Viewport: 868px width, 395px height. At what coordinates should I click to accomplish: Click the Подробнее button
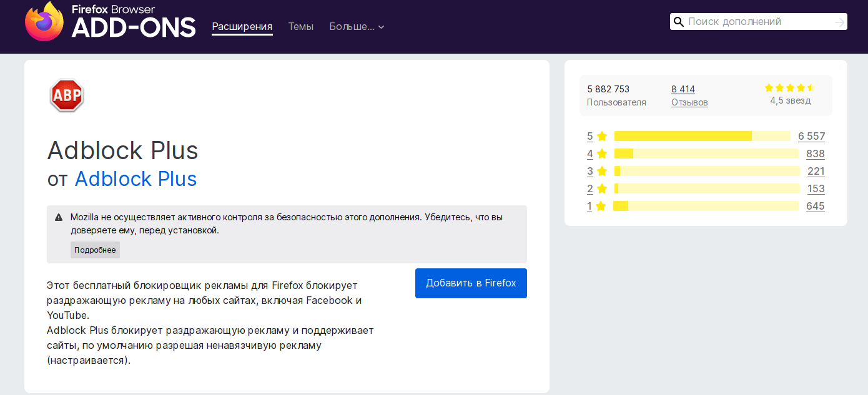[95, 250]
